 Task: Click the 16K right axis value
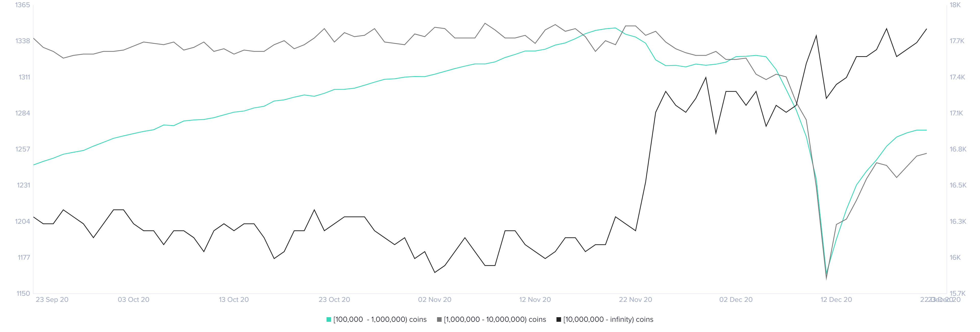[x=955, y=257]
